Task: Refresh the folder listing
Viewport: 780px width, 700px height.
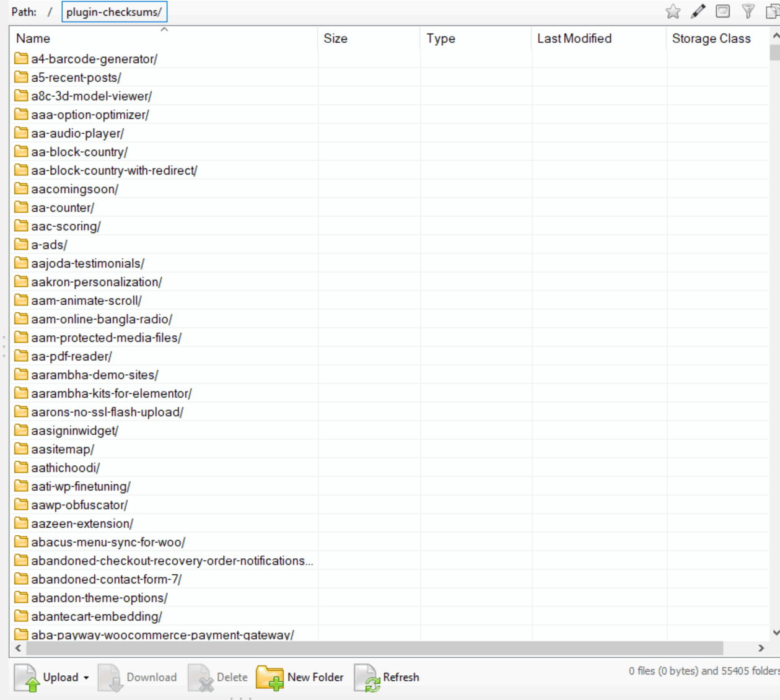Action: pyautogui.click(x=387, y=677)
